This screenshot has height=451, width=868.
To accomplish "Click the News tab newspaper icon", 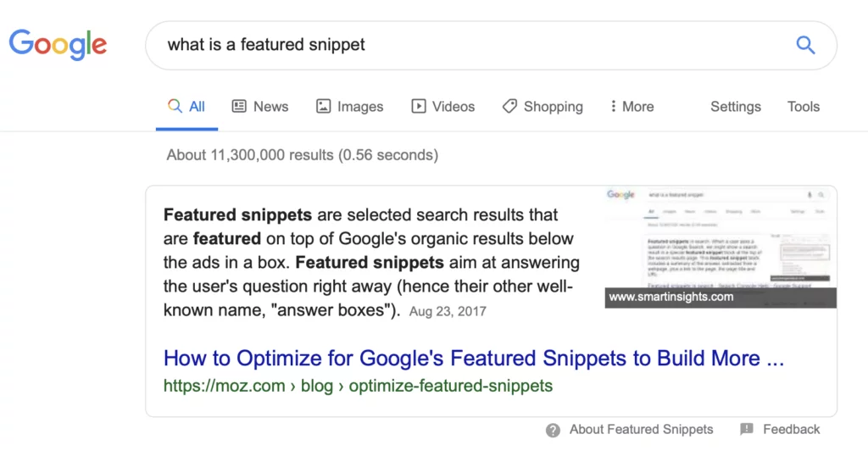I will coord(239,107).
